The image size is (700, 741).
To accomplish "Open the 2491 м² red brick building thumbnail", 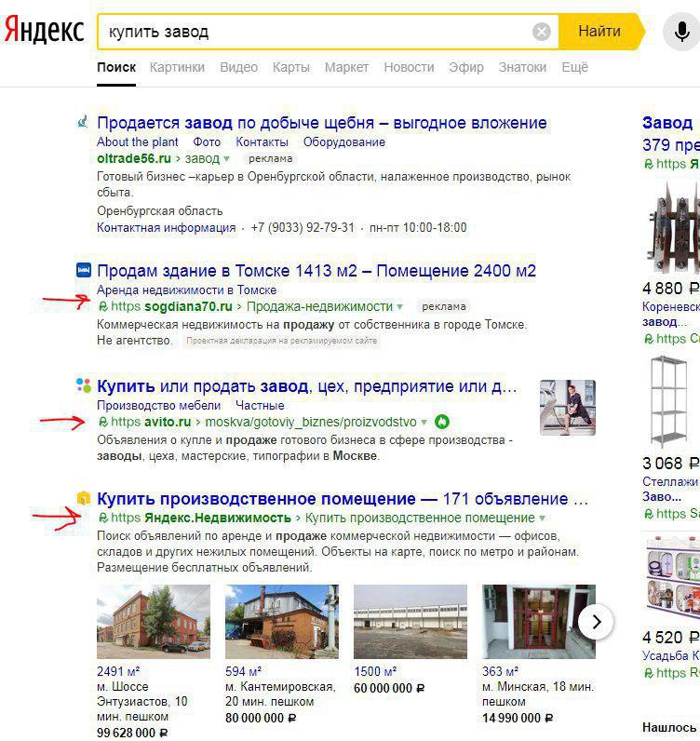I will [154, 622].
